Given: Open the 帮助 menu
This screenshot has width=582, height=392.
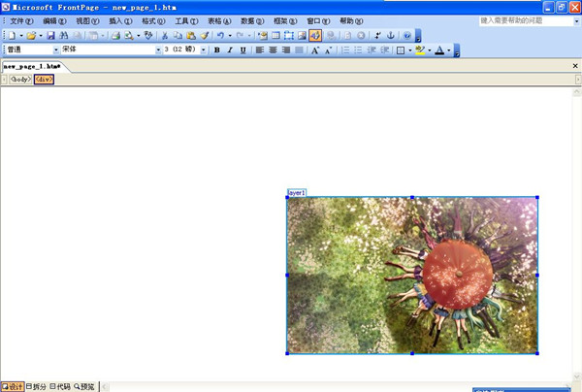Looking at the screenshot, I should (351, 21).
